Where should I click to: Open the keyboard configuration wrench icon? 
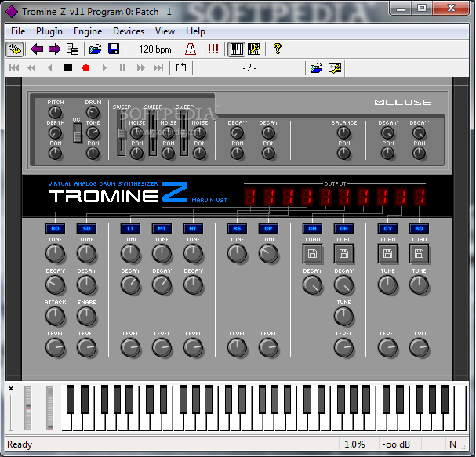click(x=254, y=49)
